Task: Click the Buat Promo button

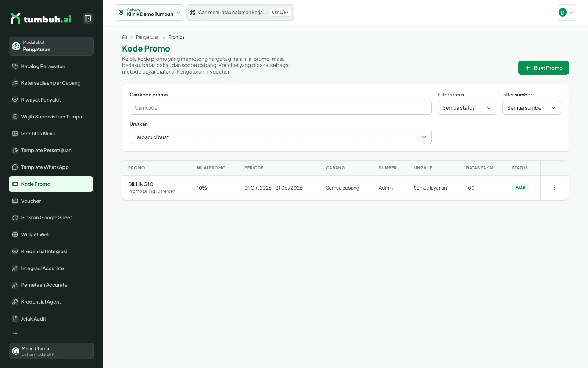Action: pos(543,68)
